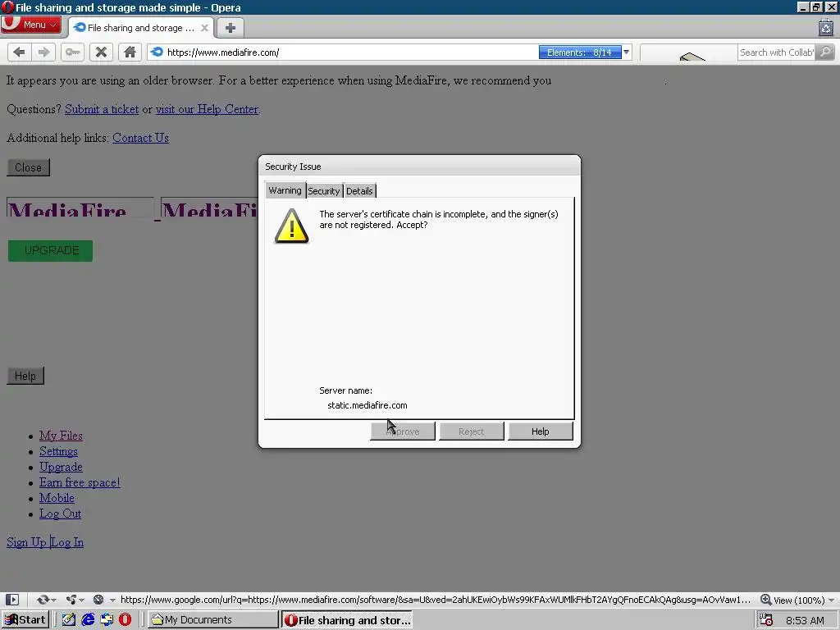Click the Close button on the page

pos(28,167)
